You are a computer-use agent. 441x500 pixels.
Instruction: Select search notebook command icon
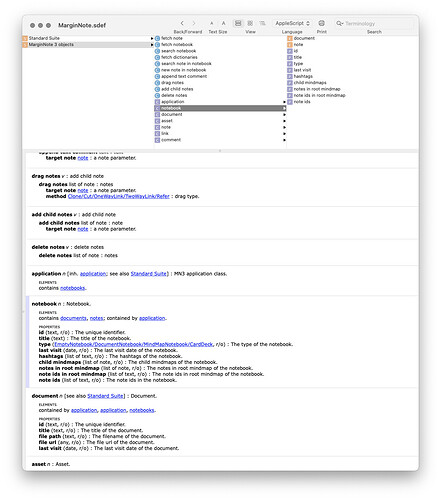[x=157, y=51]
